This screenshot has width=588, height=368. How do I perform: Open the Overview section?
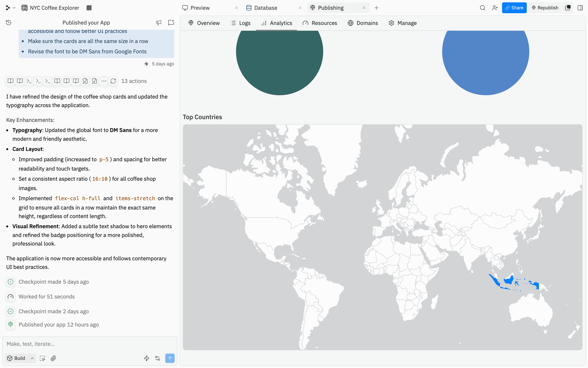204,23
